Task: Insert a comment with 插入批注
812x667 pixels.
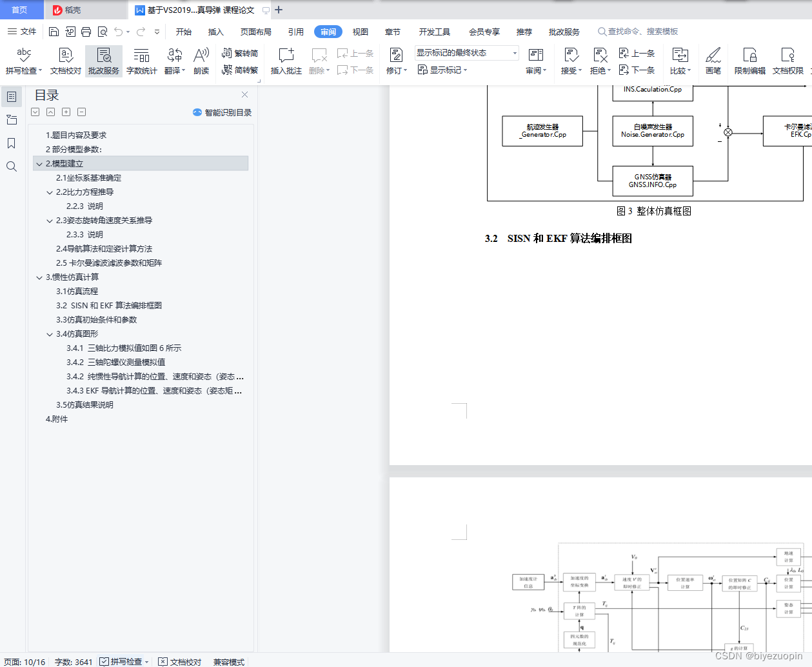Action: [x=286, y=61]
